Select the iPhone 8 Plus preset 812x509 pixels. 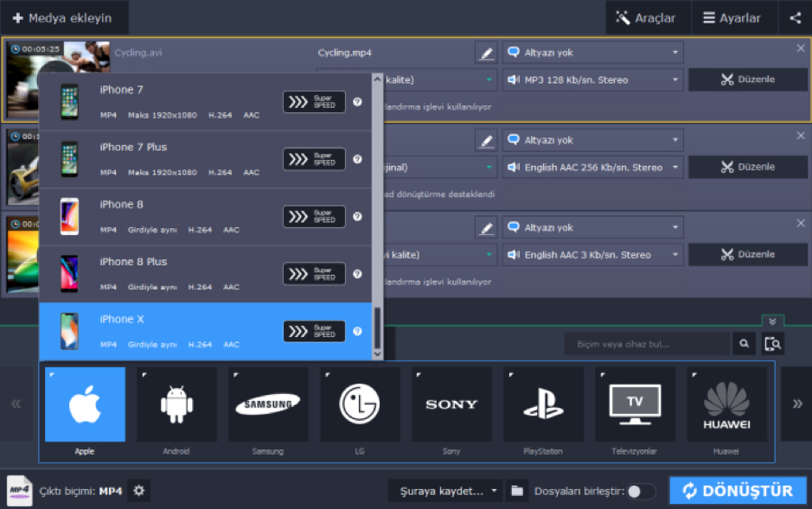tap(205, 274)
